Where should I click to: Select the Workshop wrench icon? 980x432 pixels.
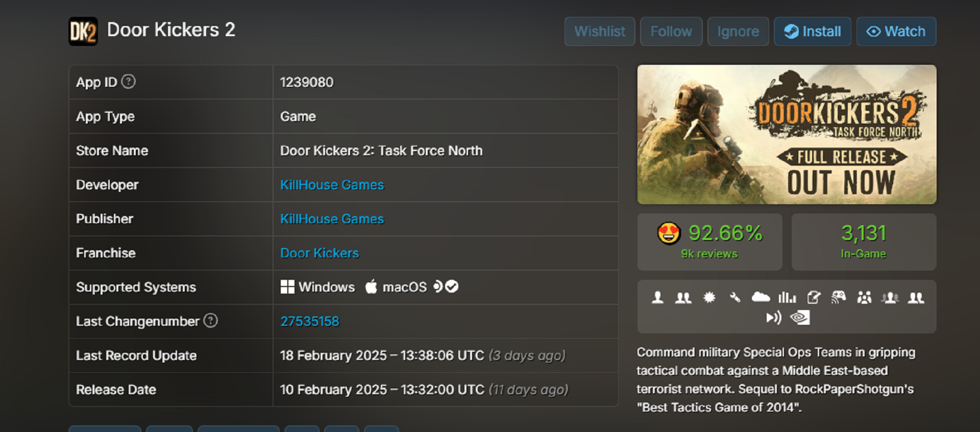(x=735, y=298)
